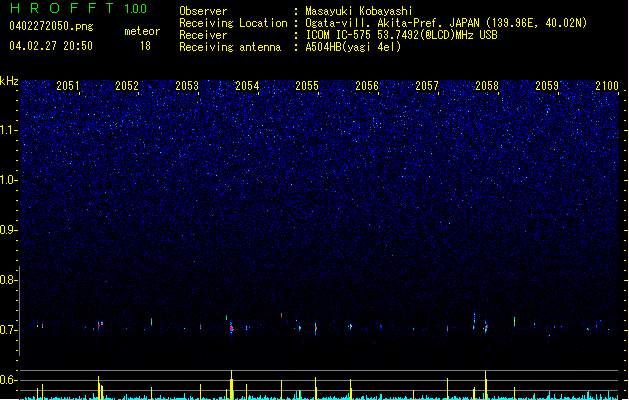Click the kHz axis unit label

[x=9, y=81]
